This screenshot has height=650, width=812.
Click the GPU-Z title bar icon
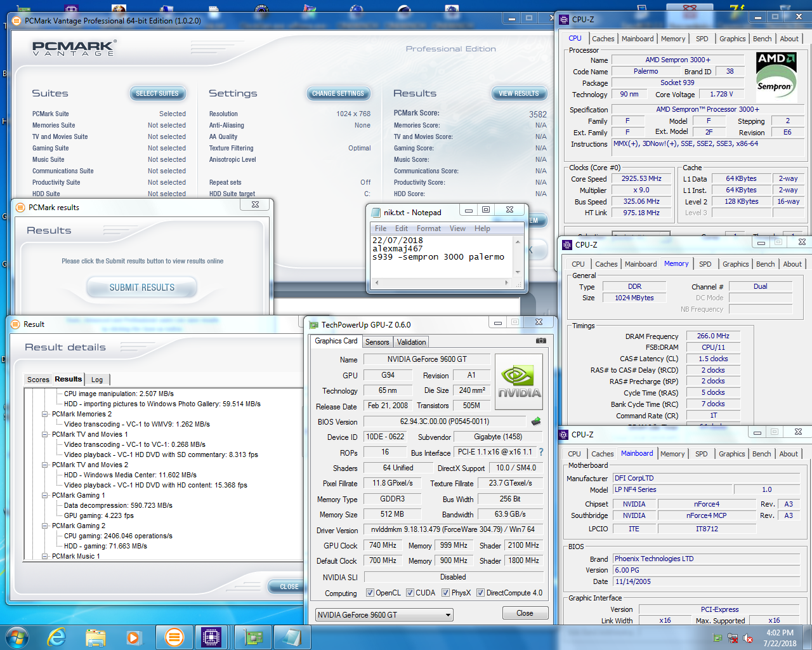pos(313,324)
